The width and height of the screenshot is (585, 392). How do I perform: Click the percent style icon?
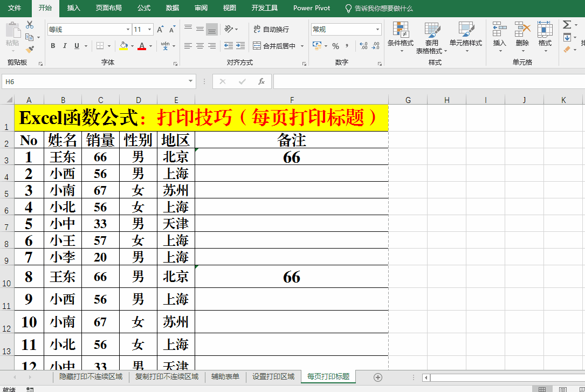[335, 46]
